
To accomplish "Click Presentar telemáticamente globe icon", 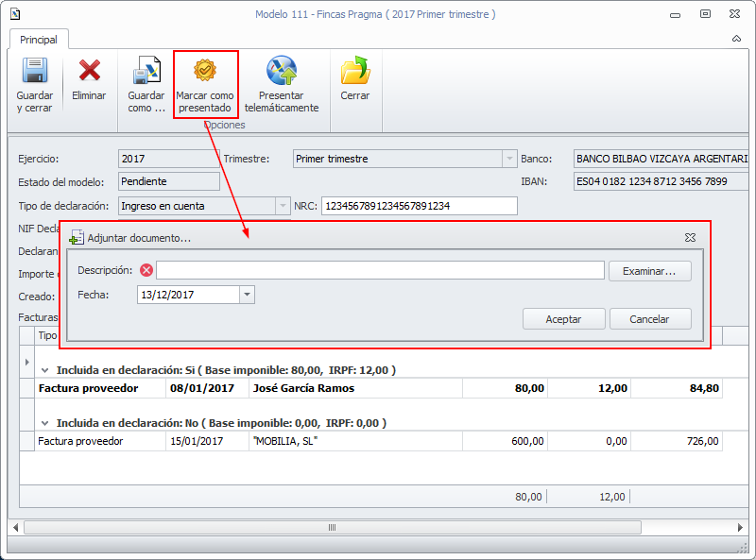I will click(x=282, y=71).
